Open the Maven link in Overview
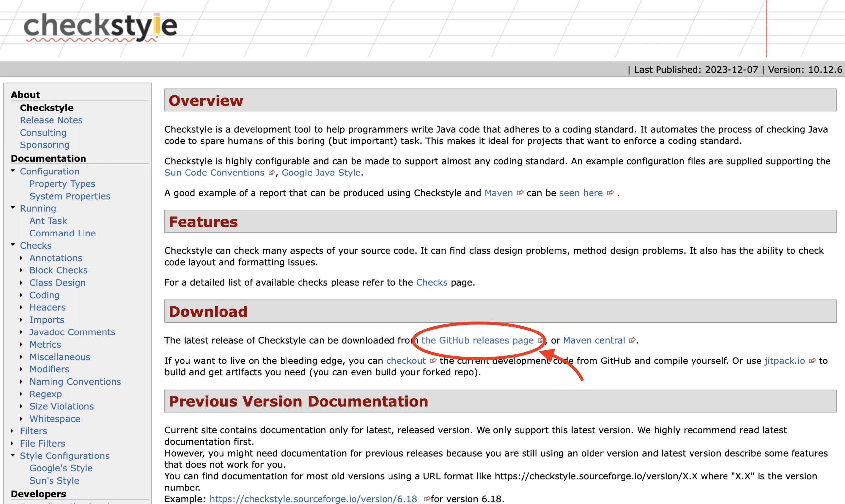Screen dimensions: 845x504 point(498,193)
